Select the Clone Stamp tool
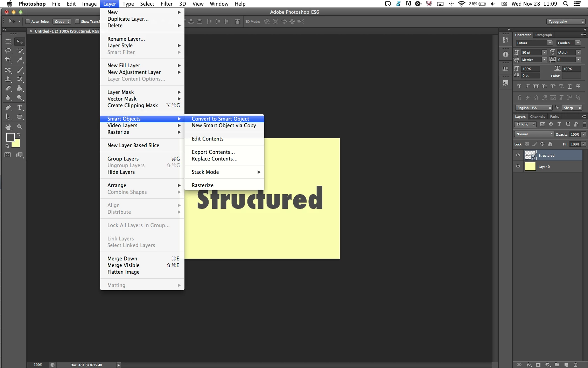The height and width of the screenshot is (368, 588). click(x=8, y=79)
